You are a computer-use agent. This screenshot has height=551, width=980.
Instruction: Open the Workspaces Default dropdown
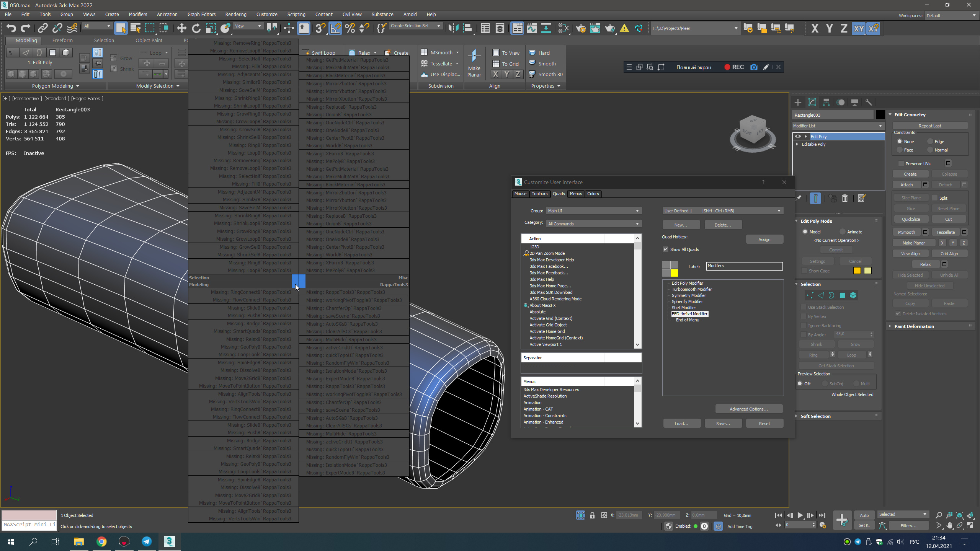(951, 16)
